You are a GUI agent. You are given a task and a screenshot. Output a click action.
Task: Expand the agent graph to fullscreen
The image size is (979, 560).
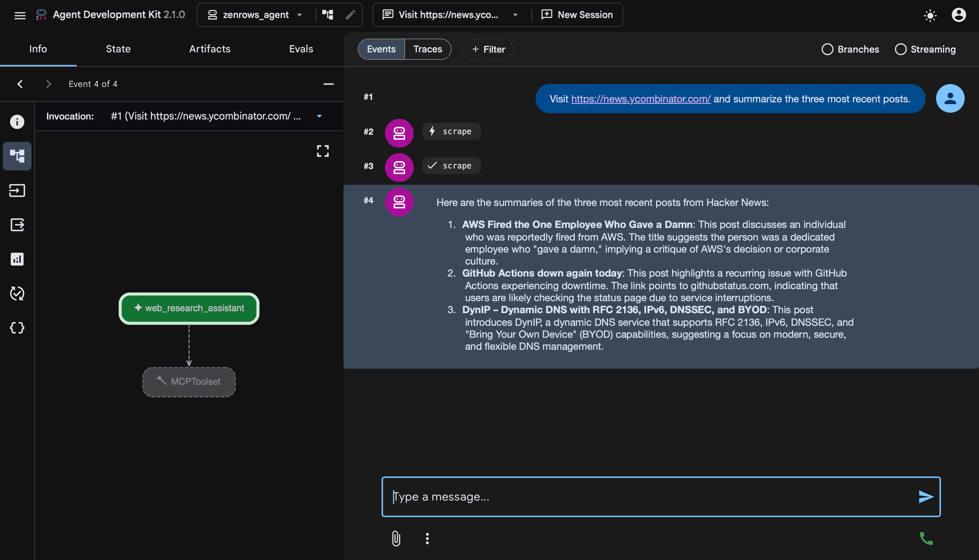tap(323, 151)
